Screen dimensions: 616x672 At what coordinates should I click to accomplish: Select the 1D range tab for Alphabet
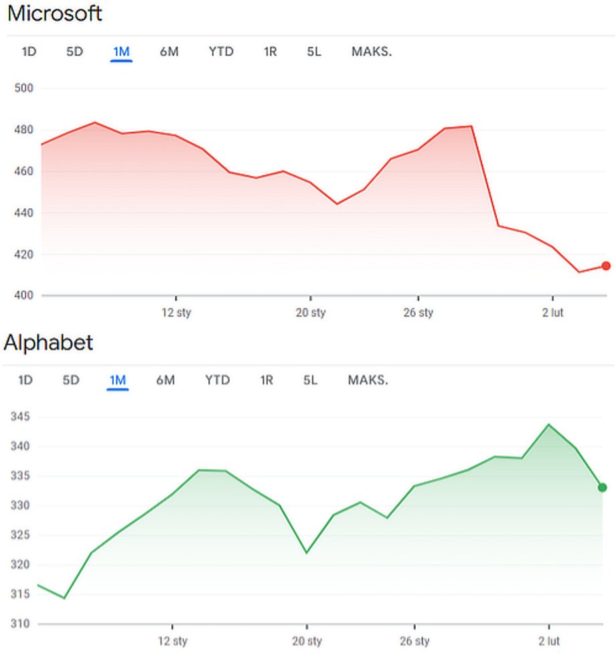click(25, 380)
